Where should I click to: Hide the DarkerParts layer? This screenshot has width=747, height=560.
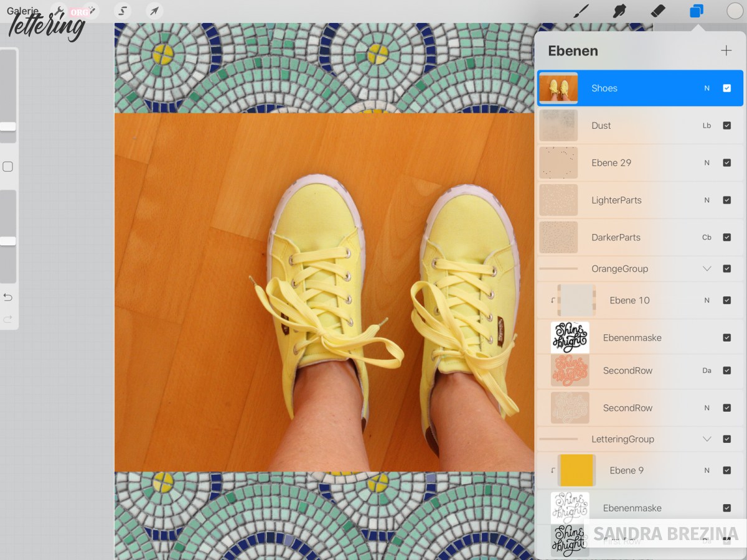726,237
